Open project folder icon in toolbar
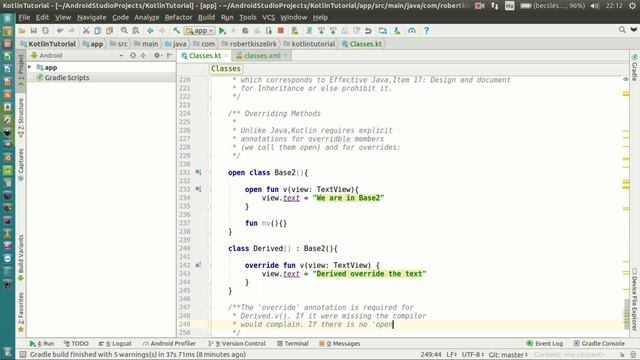This screenshot has width=640, height=360. pos(22,31)
